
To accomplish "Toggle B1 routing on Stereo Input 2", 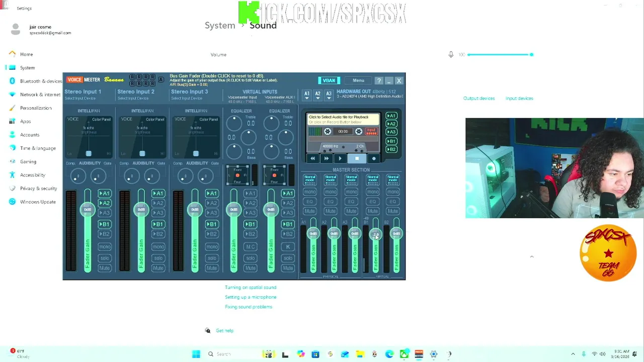I will [x=158, y=224].
